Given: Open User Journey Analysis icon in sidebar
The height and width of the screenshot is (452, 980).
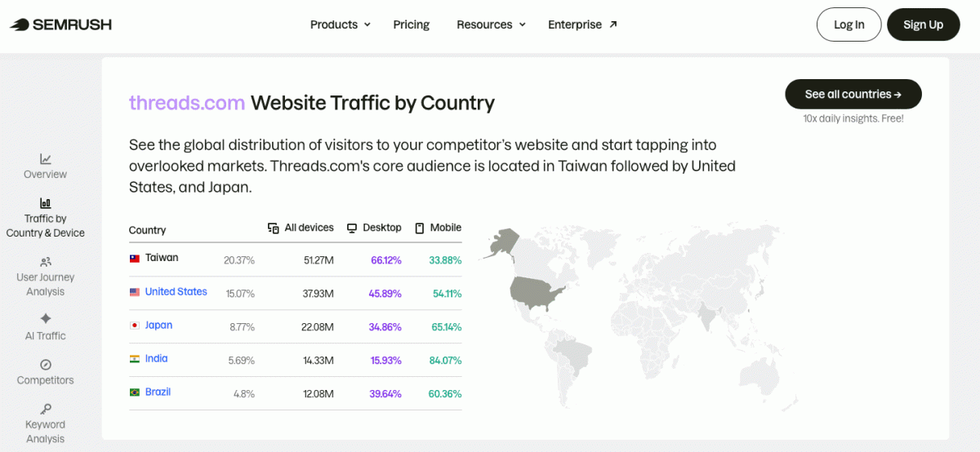Looking at the screenshot, I should point(46,262).
